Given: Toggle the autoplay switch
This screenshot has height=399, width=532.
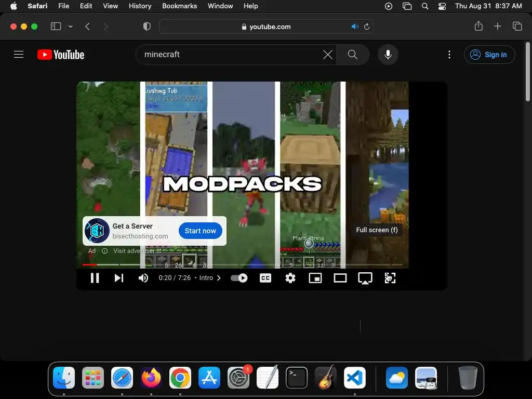Looking at the screenshot, I should (239, 278).
